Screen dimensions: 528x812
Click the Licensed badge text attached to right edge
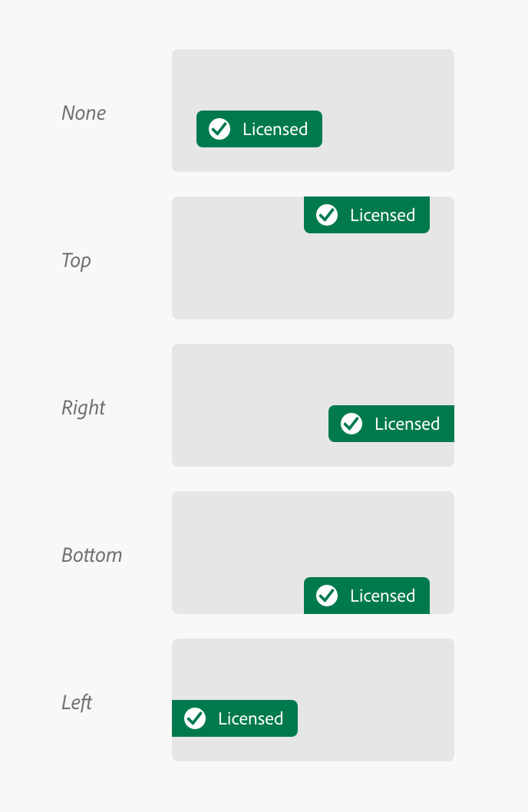point(407,424)
